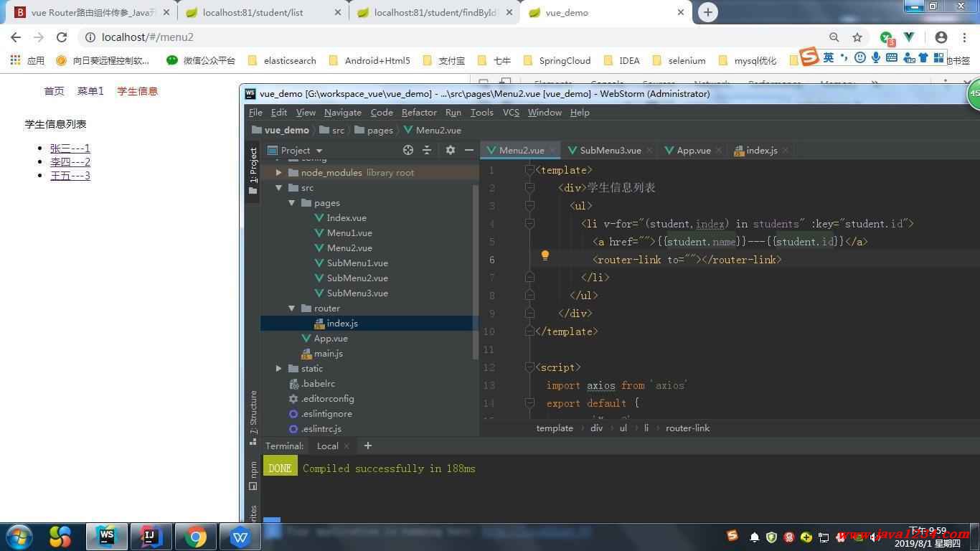This screenshot has height=551, width=980.
Task: Open main.js in project tree
Action: tap(321, 353)
